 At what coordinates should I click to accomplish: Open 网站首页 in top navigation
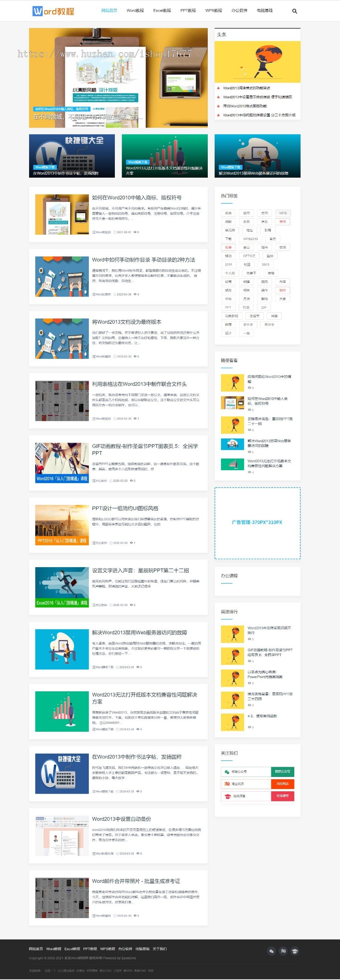tap(109, 11)
